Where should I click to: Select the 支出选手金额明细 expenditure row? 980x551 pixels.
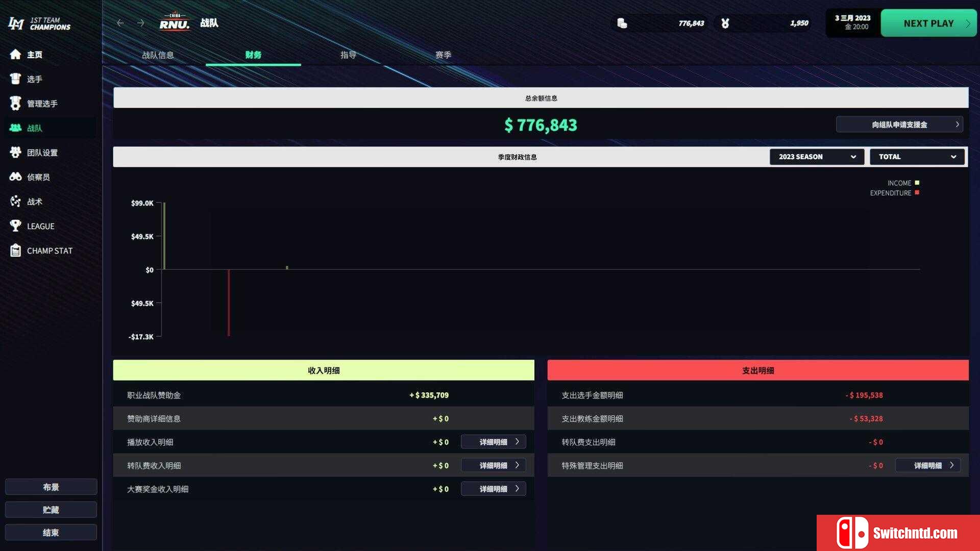coord(758,395)
